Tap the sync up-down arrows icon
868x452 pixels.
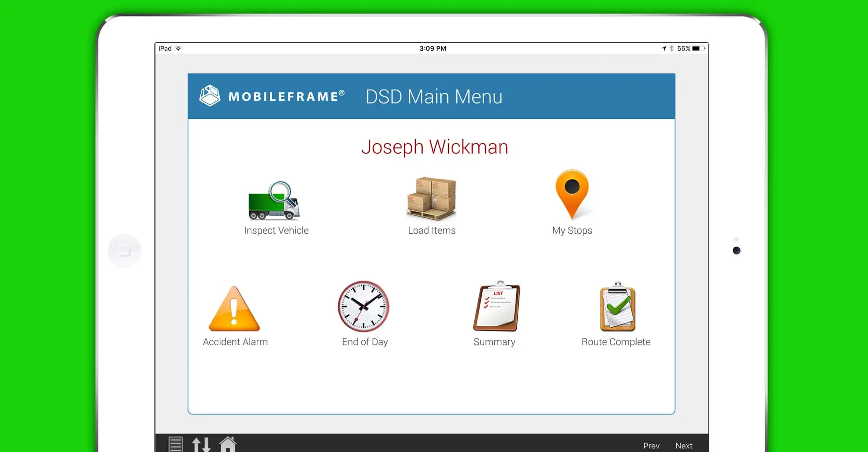point(201,444)
